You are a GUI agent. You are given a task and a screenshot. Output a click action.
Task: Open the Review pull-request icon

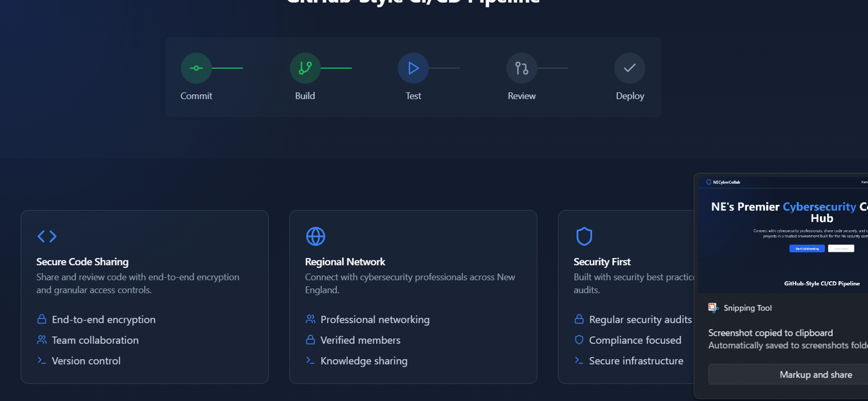(521, 68)
